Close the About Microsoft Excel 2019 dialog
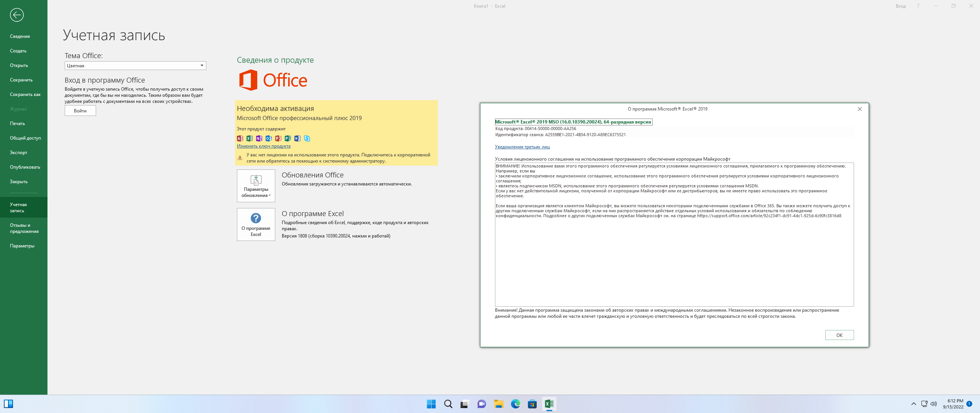The width and height of the screenshot is (980, 413). (860, 109)
